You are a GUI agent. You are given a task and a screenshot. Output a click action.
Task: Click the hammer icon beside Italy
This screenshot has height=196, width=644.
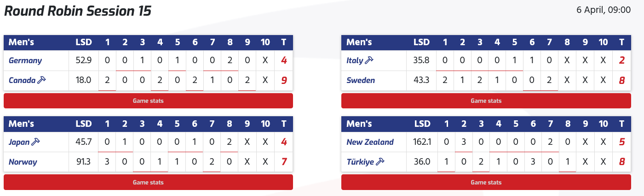click(x=369, y=60)
